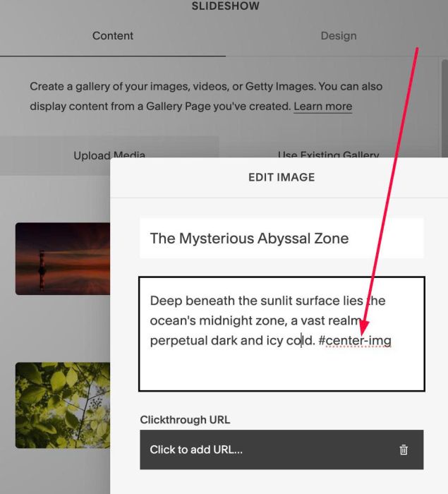Image resolution: width=448 pixels, height=494 pixels.
Task: Click the Clickthrough URL label
Action: click(185, 420)
